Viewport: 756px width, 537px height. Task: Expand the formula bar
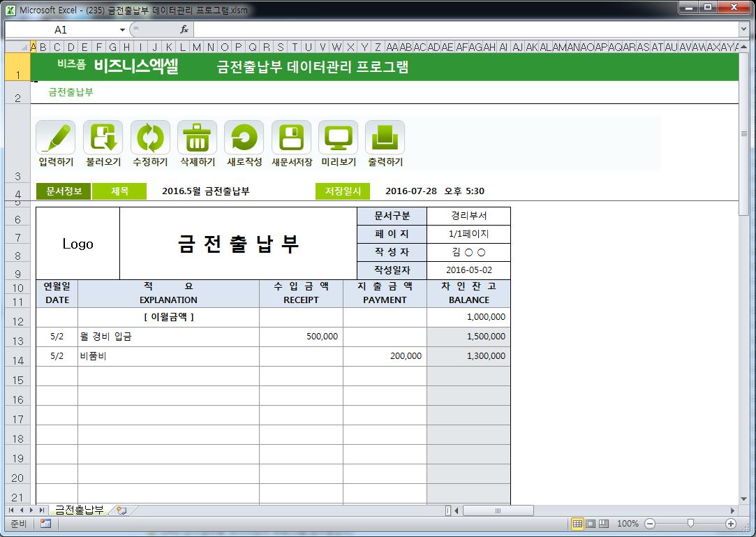point(743,29)
